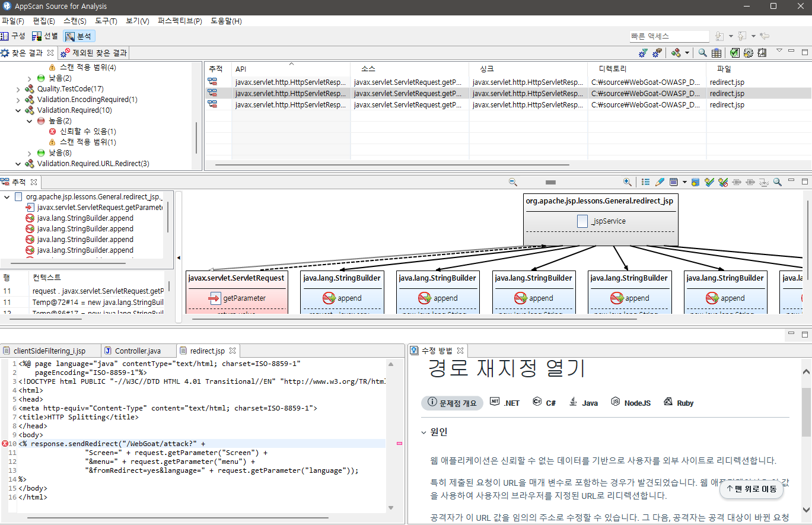Click the bundle findings gear icon
812x525 pixels.
657,53
